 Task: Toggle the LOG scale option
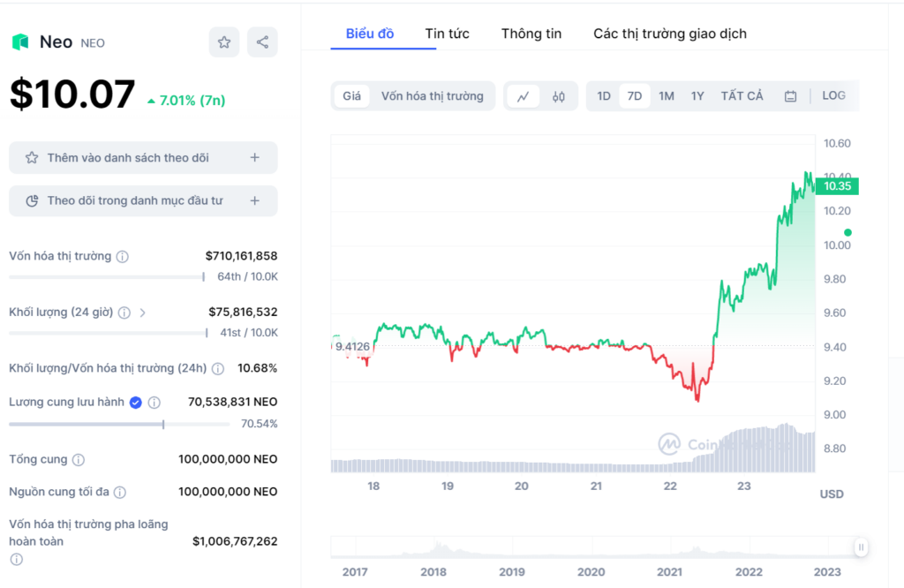(x=833, y=95)
